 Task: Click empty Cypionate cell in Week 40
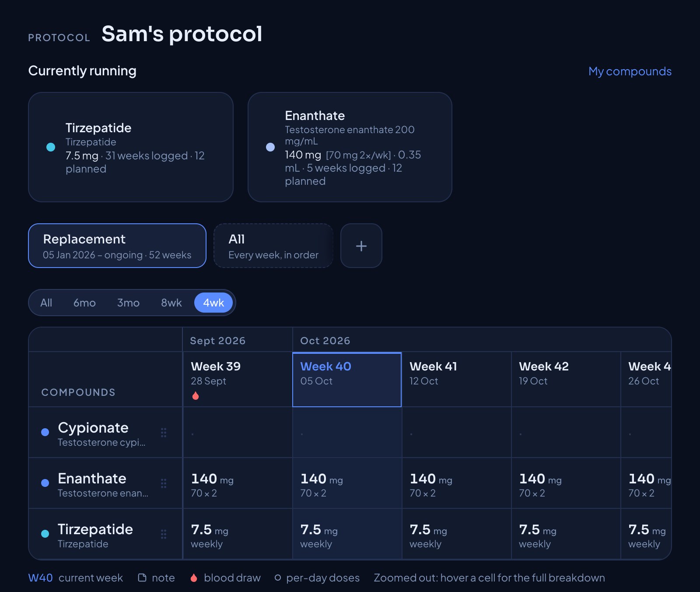click(347, 433)
